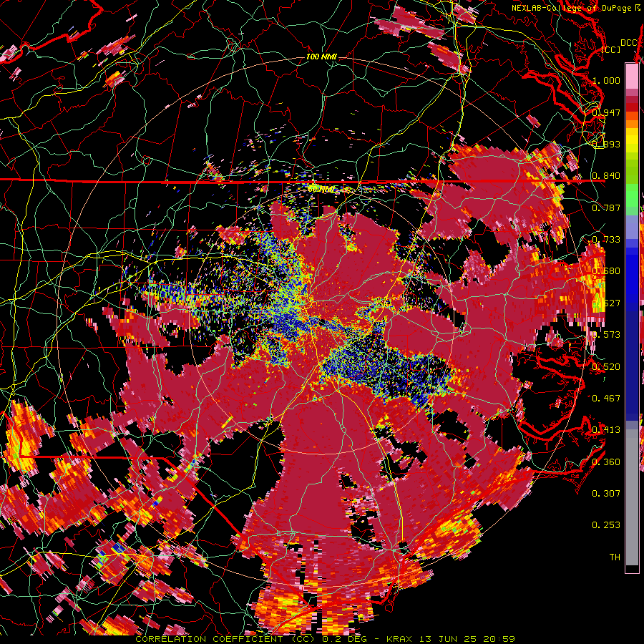Click the 0.413 scale value
The width and height of the screenshot is (644, 644).
coord(606,429)
